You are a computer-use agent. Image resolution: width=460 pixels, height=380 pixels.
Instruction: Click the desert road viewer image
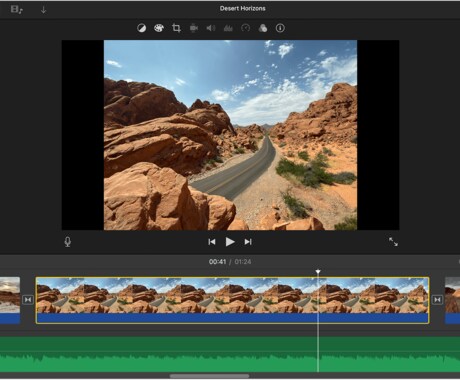click(x=230, y=135)
